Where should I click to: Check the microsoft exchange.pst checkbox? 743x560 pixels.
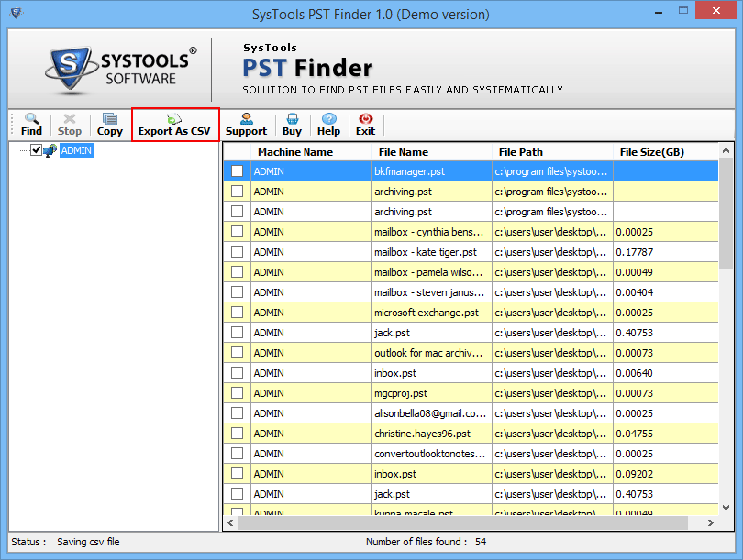[x=237, y=313]
